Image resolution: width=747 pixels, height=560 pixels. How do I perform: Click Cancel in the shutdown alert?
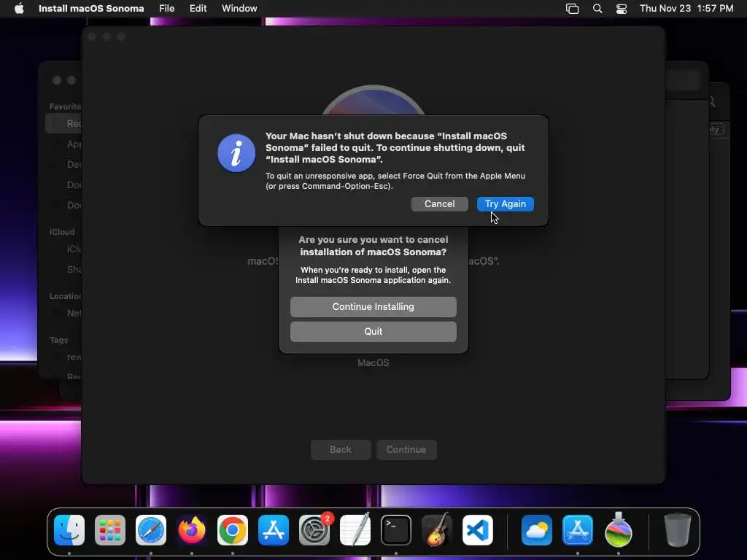tap(439, 204)
